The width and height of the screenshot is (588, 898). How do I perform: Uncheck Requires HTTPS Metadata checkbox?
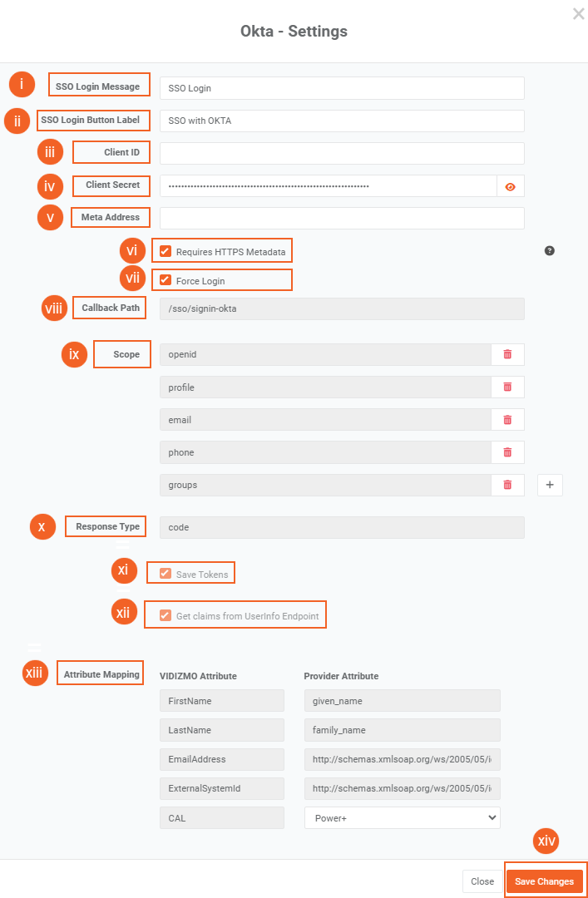tap(166, 251)
